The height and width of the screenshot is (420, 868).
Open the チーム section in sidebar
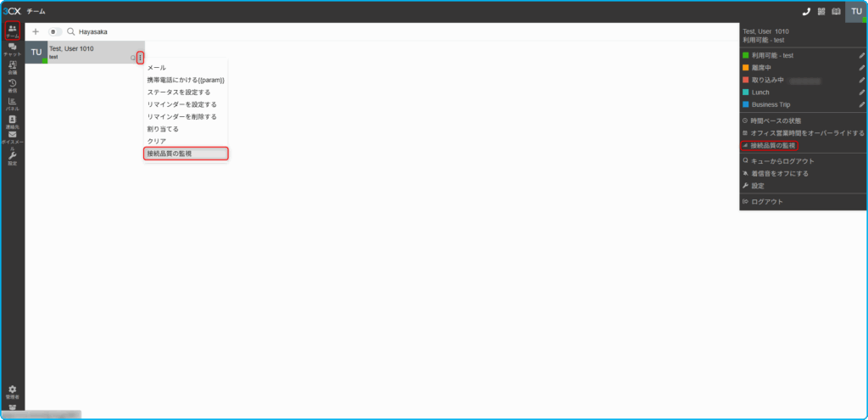(x=12, y=31)
